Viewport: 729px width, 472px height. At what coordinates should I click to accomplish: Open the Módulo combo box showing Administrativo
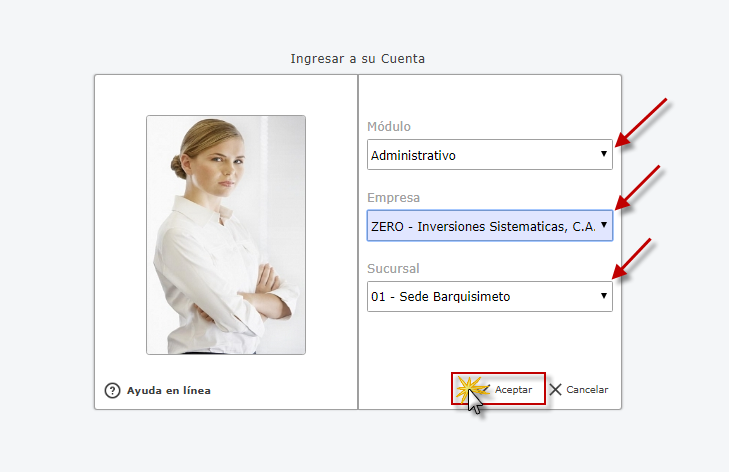click(480, 155)
